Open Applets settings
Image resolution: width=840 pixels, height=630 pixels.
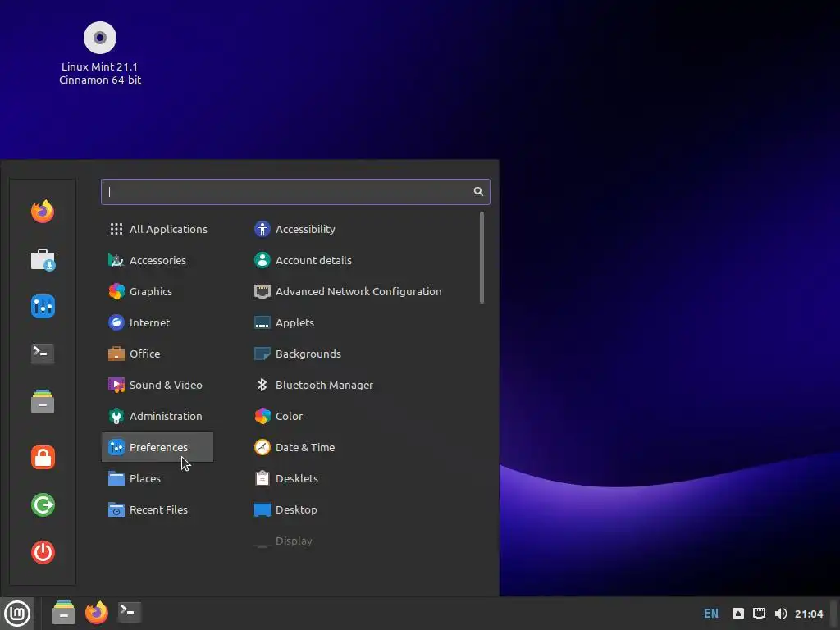[x=363, y=322]
